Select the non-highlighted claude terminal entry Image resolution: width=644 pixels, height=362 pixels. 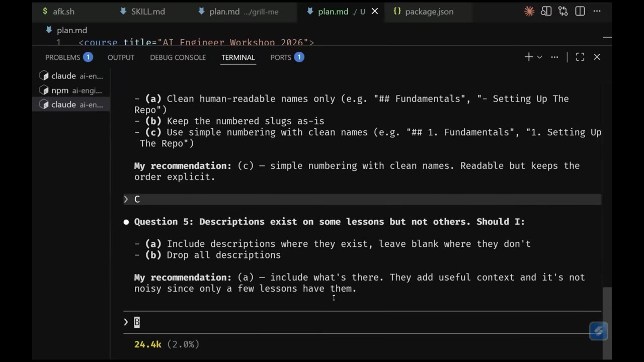(x=71, y=76)
